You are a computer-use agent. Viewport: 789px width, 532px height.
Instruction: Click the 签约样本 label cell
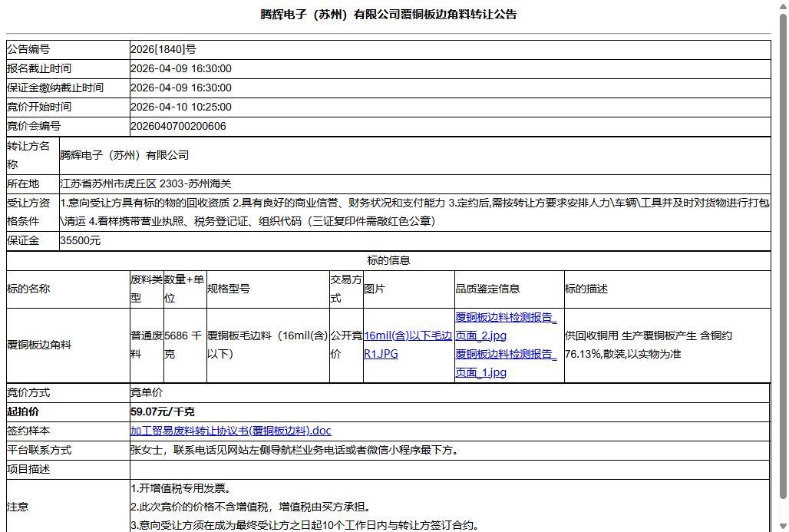(x=68, y=431)
